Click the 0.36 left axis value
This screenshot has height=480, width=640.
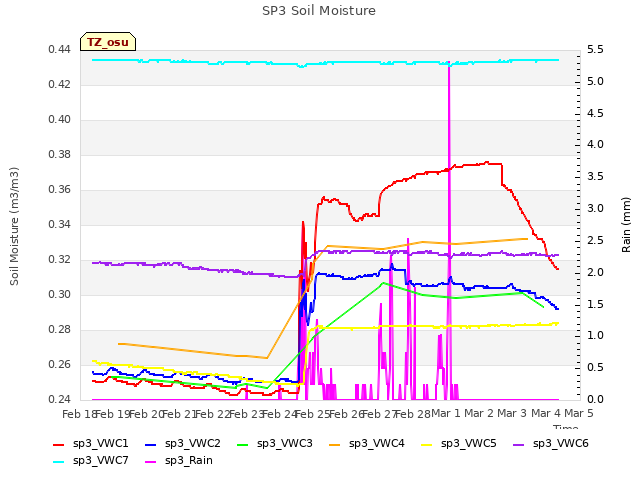[59, 190]
